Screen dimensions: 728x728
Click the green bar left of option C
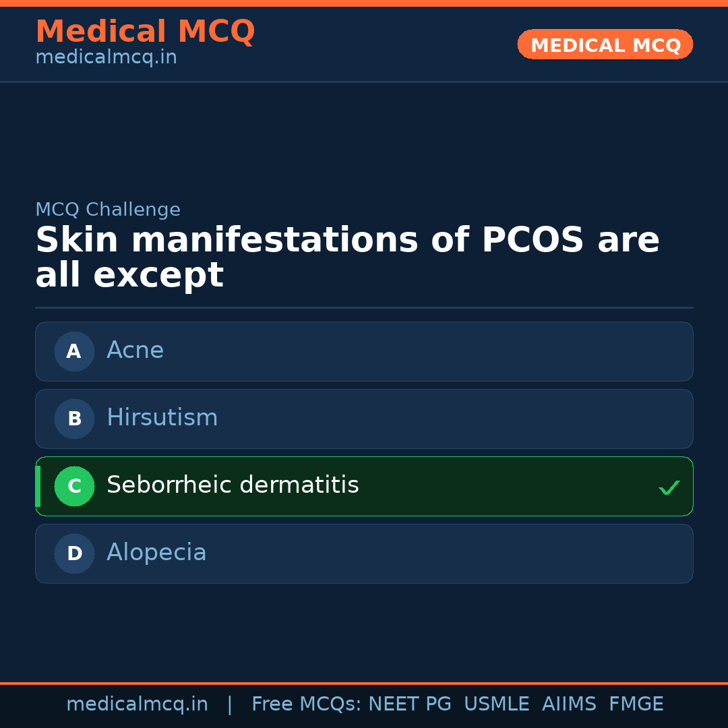click(x=38, y=486)
